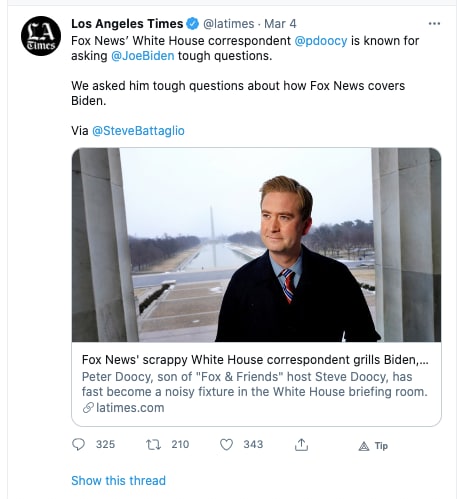Screen dimensions: 457x499
Task: Open the Mar 4 tweet timestamp
Action: pos(280,24)
